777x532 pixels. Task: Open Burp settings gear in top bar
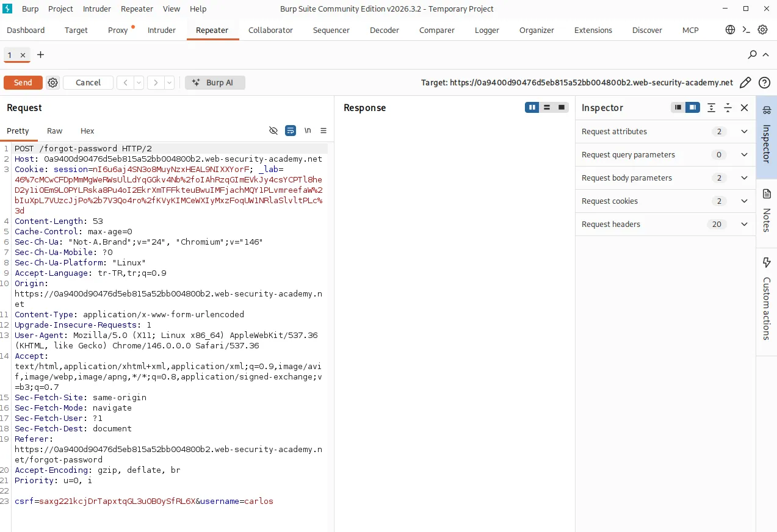(762, 30)
